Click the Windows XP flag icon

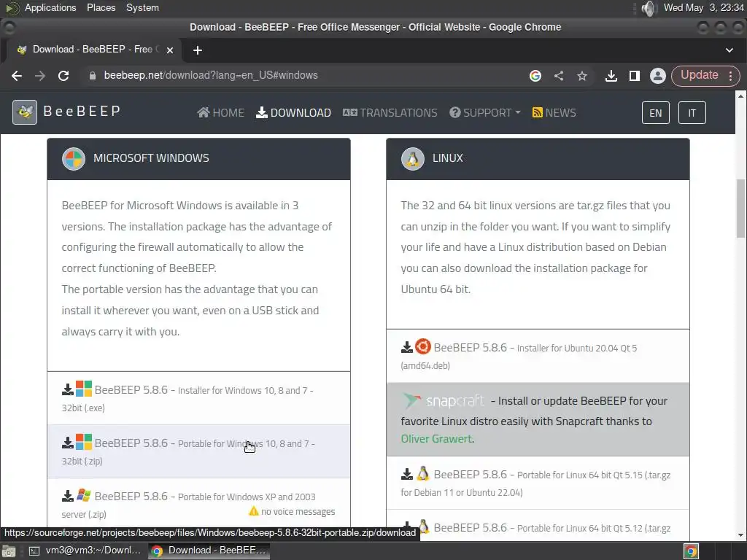pyautogui.click(x=84, y=495)
